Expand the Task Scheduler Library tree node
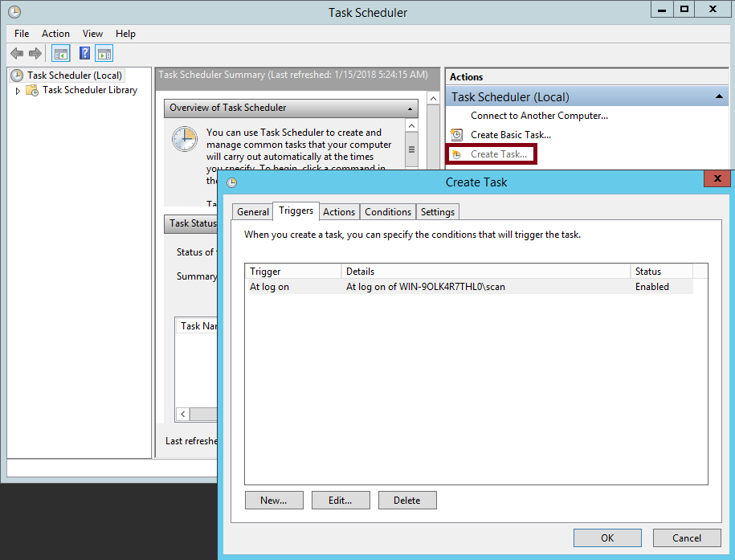 tap(18, 91)
